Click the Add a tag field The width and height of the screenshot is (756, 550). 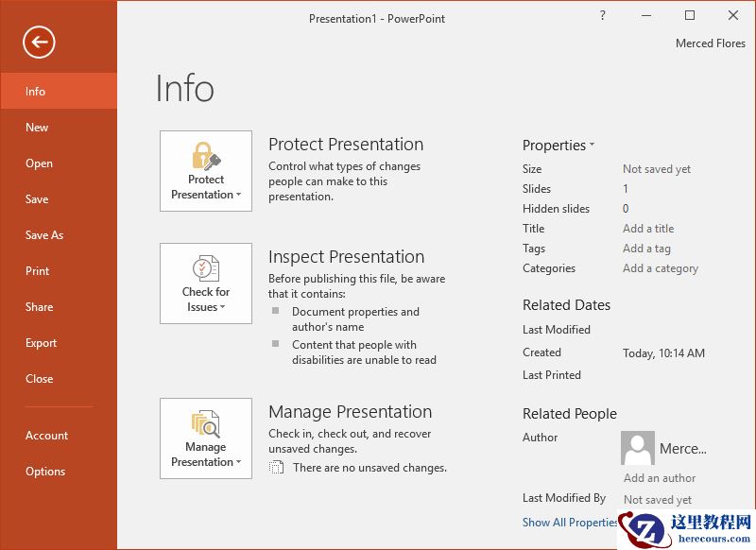tap(646, 249)
